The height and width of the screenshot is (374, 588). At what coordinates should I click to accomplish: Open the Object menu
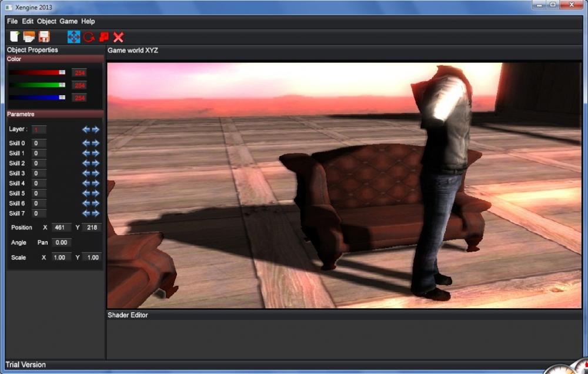click(46, 21)
